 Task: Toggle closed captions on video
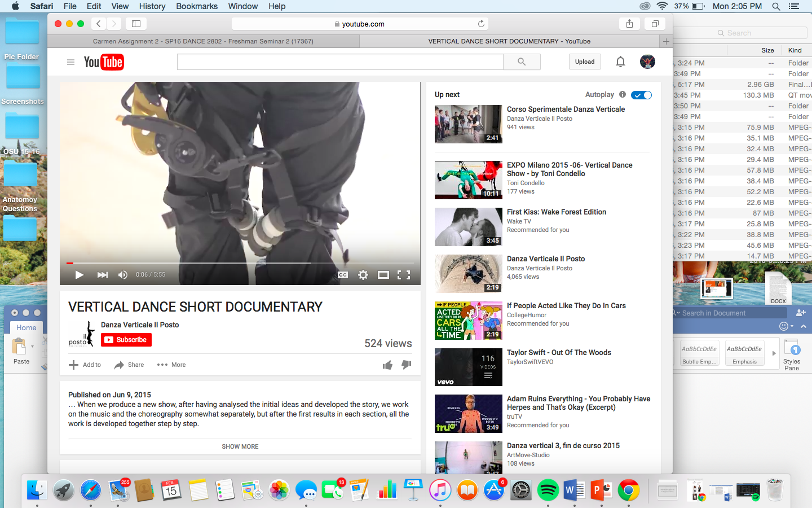(343, 275)
